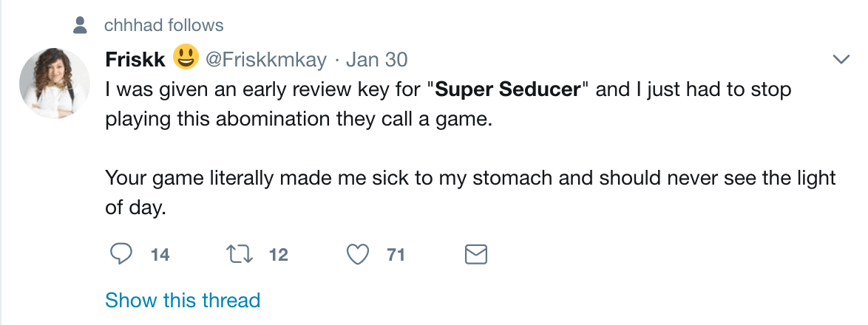
Task: Click the "playing this abomination" line of text
Action: (299, 120)
